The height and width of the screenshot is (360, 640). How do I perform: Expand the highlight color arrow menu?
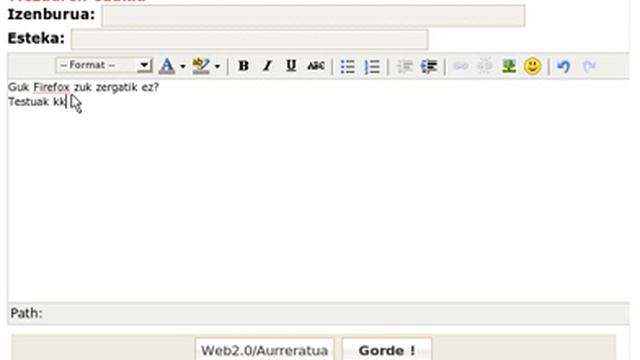click(x=217, y=66)
